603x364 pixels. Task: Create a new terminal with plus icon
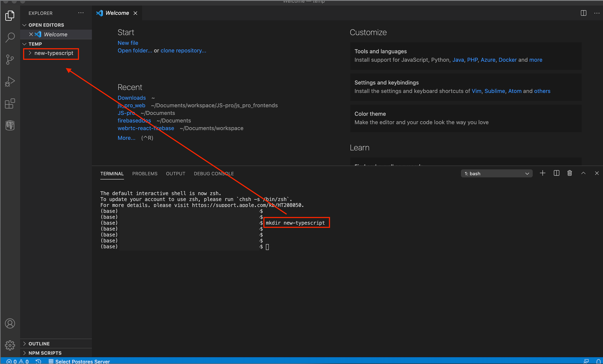click(x=542, y=173)
